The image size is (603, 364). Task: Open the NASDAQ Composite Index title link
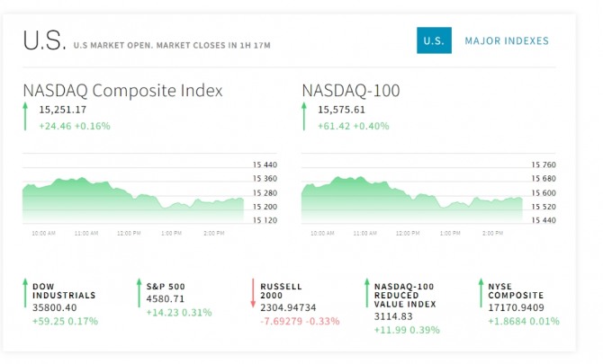pos(122,91)
